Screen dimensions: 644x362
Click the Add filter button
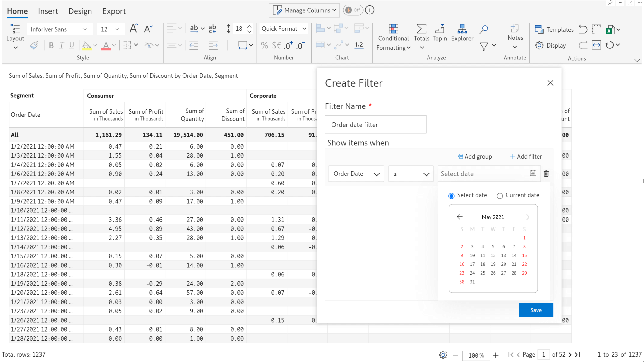(526, 156)
